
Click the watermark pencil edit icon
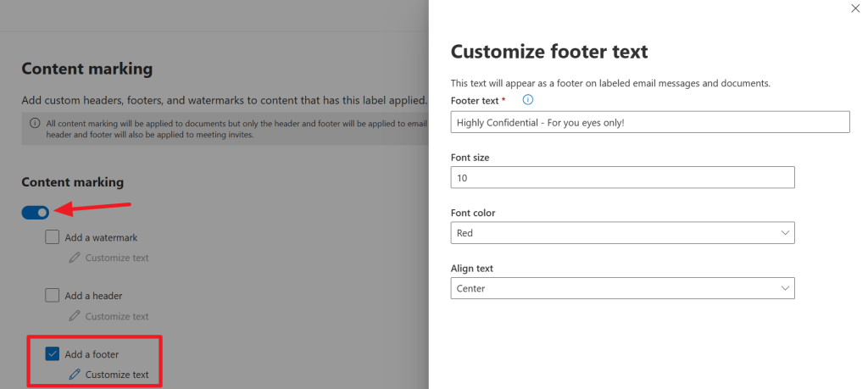pos(75,258)
